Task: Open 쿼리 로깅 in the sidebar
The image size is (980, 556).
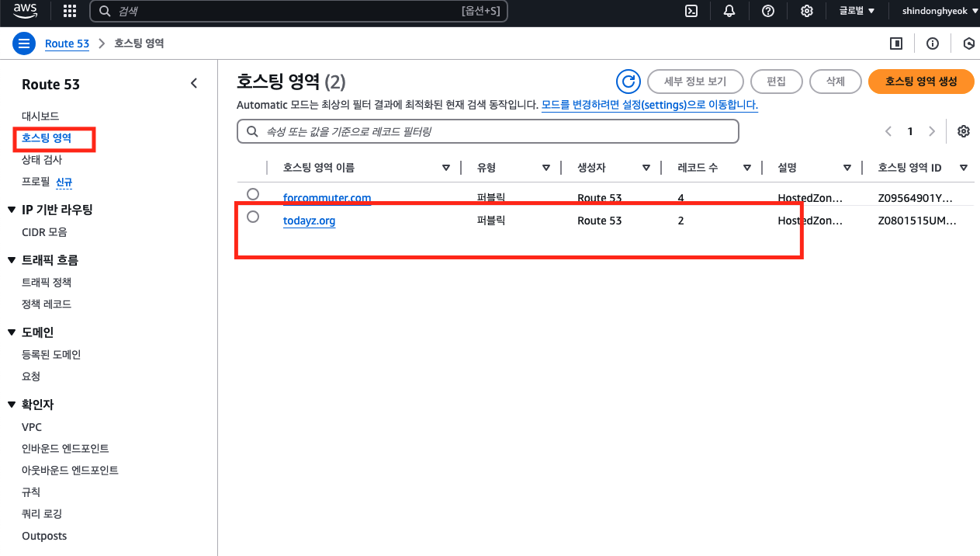Action: 42,513
